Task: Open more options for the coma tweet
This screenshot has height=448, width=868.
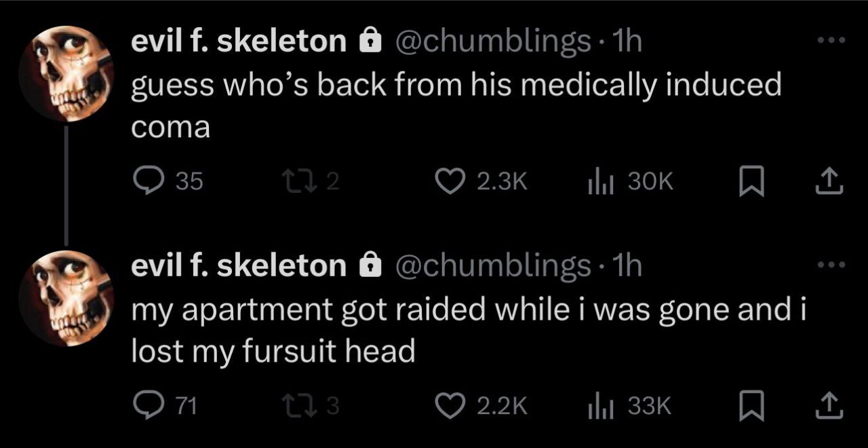Action: click(x=832, y=42)
